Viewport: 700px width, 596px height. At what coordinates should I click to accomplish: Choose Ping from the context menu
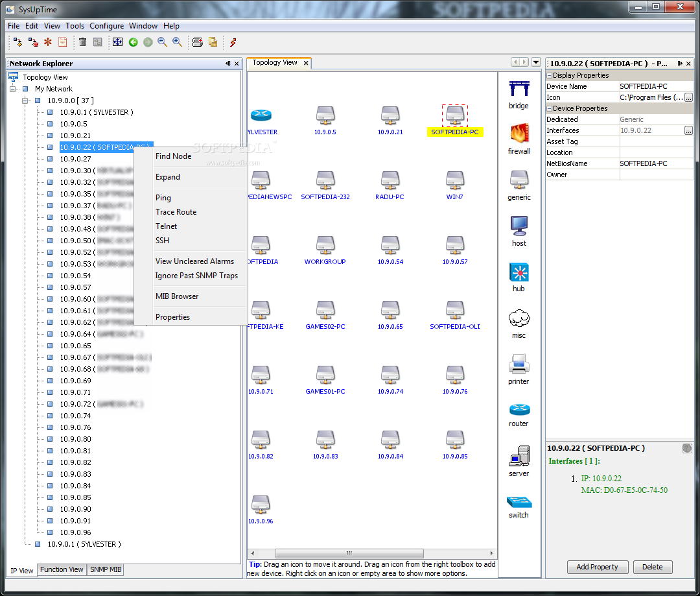tap(163, 197)
